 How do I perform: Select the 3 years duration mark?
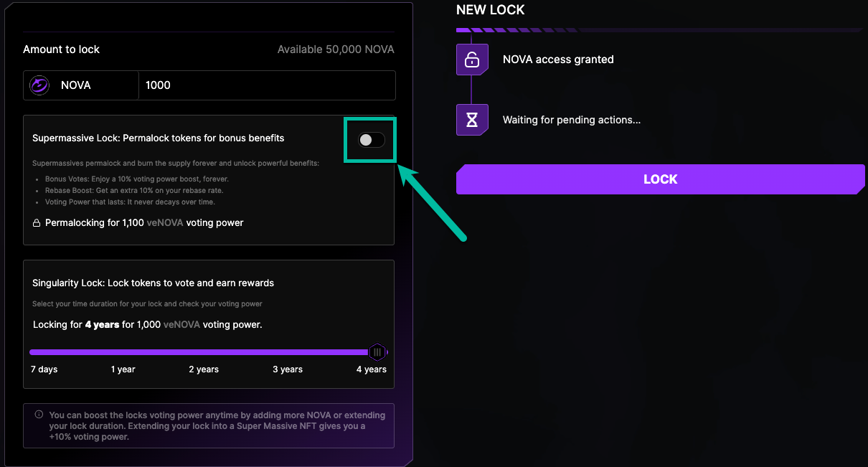coord(288,369)
